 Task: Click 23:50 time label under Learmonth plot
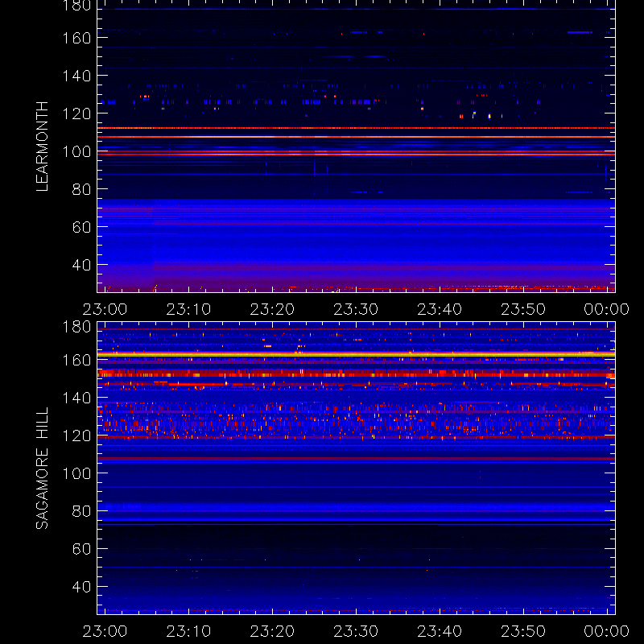click(x=523, y=309)
